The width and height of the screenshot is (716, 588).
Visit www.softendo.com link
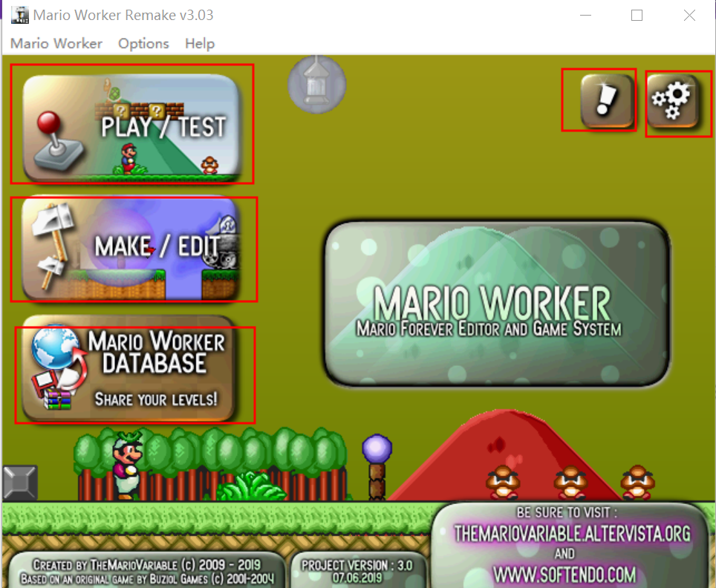click(x=564, y=575)
